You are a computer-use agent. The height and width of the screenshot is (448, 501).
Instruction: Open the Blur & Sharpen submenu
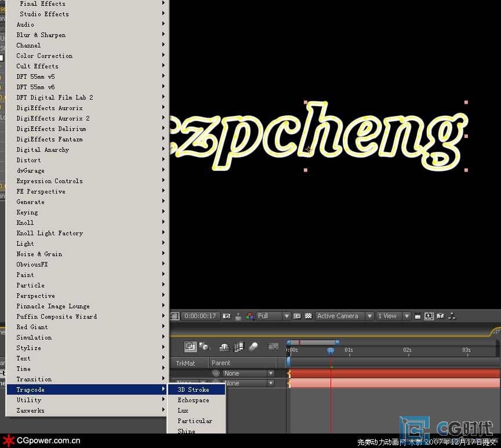point(87,35)
